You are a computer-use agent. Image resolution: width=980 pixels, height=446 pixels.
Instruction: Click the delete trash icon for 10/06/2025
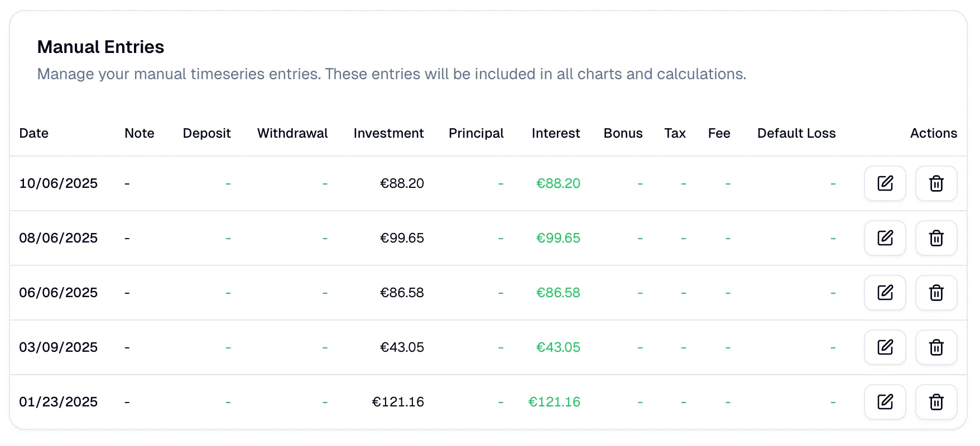(x=936, y=183)
